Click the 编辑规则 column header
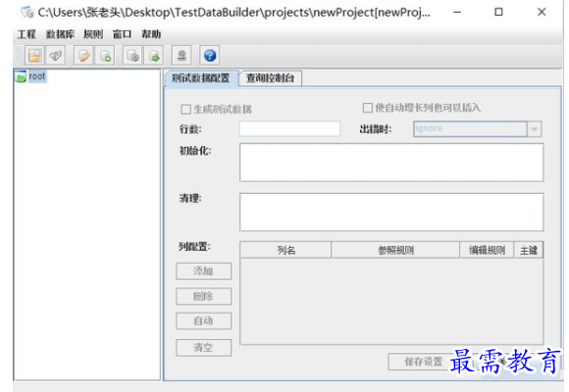 point(487,250)
